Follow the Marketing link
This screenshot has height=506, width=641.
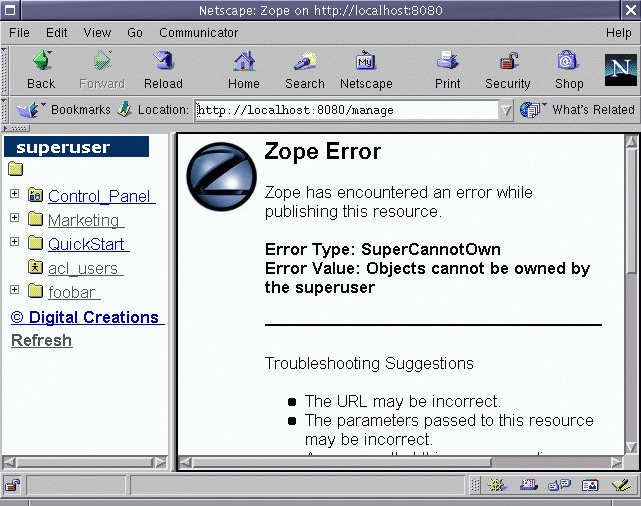[x=86, y=220]
